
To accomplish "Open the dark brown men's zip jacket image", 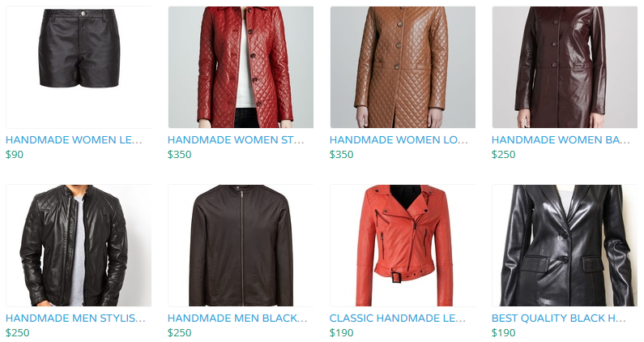I will 241,246.
